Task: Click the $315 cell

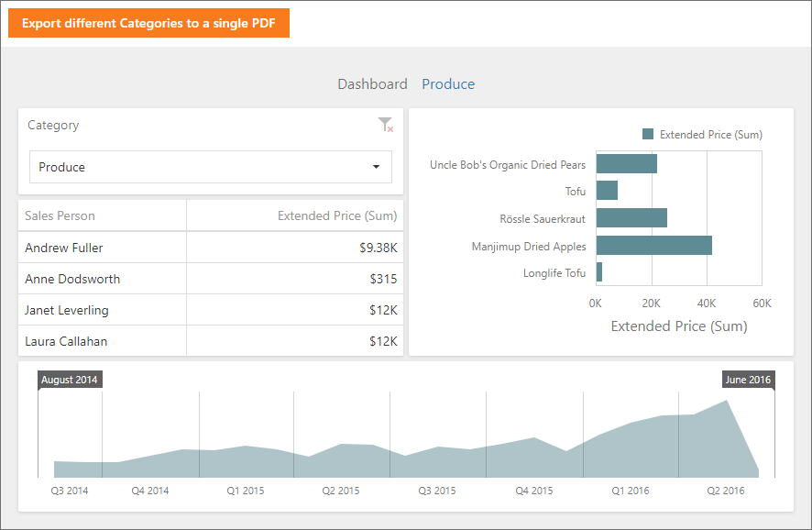Action: coord(295,279)
